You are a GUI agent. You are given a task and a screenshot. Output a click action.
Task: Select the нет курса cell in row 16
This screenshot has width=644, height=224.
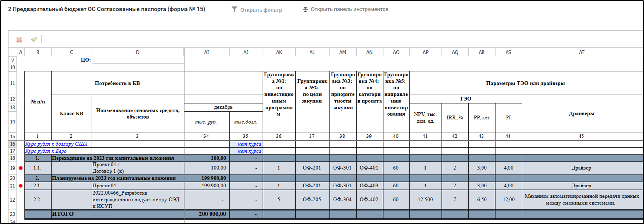coord(246,144)
